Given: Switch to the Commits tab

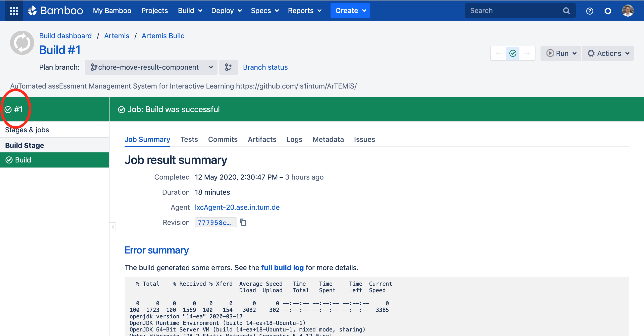Looking at the screenshot, I should tap(223, 139).
